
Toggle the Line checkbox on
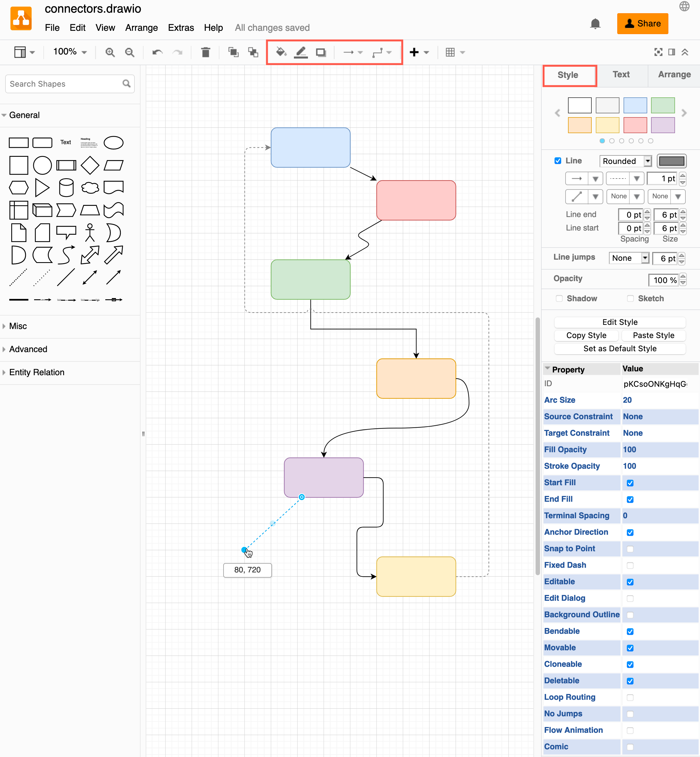pos(558,161)
